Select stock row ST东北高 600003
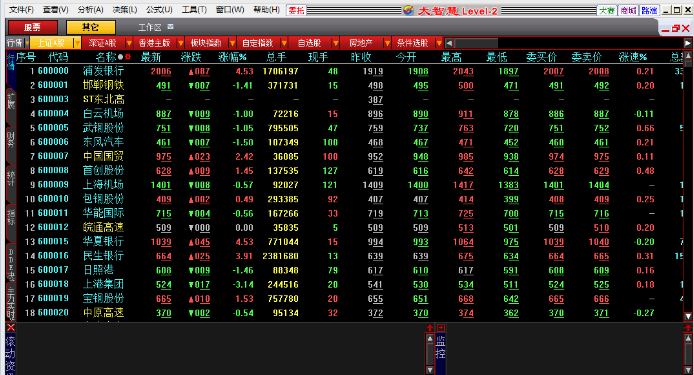The image size is (694, 375). click(350, 100)
